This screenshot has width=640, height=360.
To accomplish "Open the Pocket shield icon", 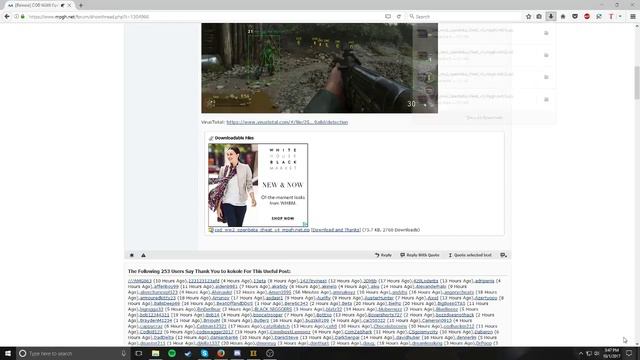I will (575, 17).
